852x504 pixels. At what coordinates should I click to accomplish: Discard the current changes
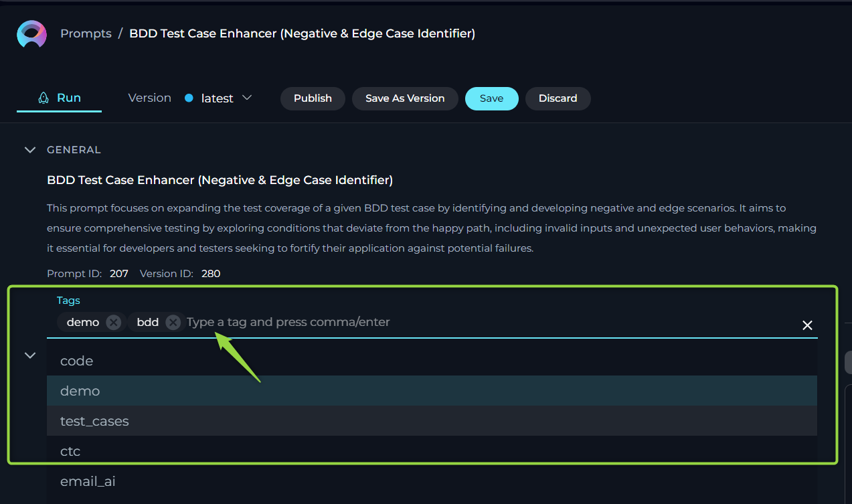point(558,98)
